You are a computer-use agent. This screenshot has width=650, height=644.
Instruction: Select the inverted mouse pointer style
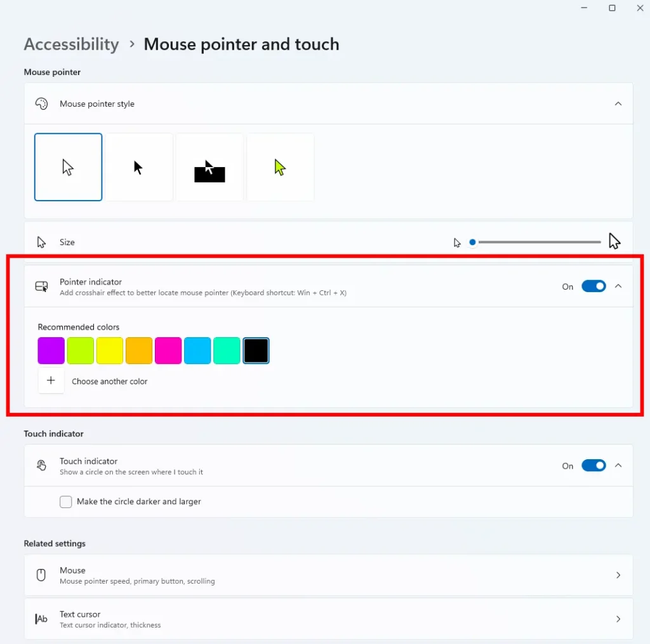pos(209,166)
